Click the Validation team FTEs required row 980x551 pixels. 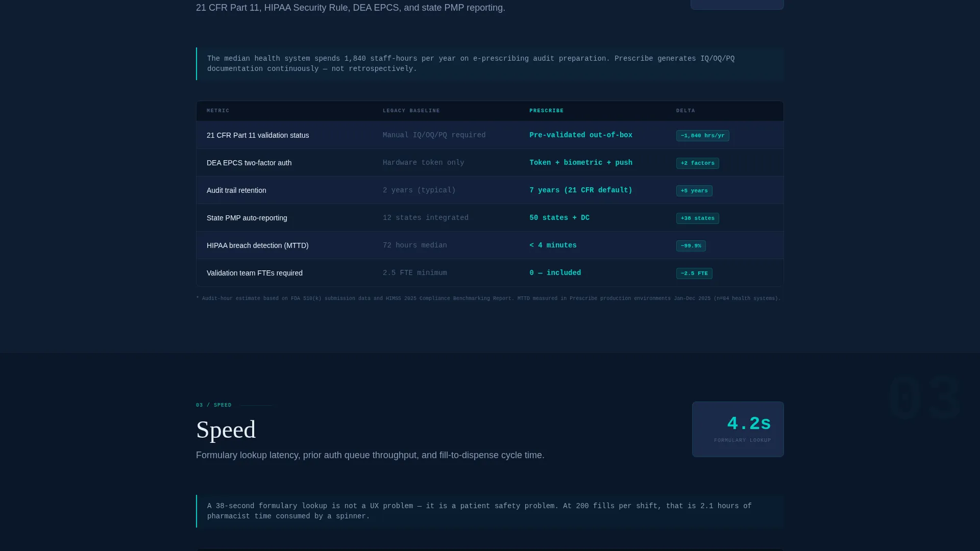click(x=490, y=273)
